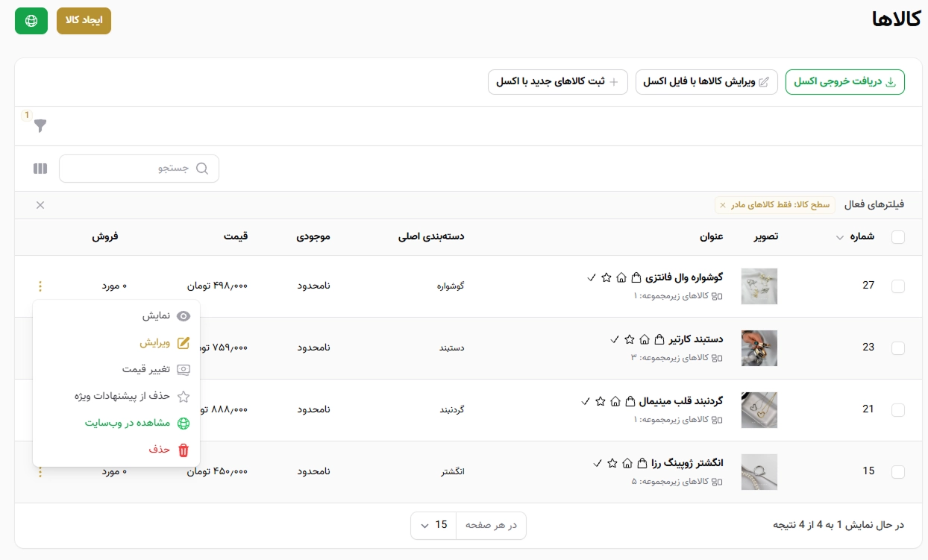Click ویرایش کالاها با فایل اکسل button
The width and height of the screenshot is (928, 560).
(706, 82)
